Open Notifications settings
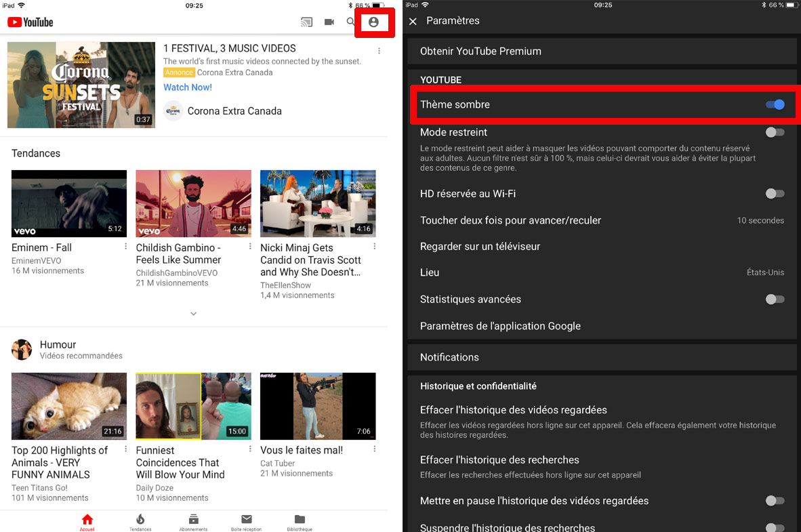 click(x=602, y=357)
